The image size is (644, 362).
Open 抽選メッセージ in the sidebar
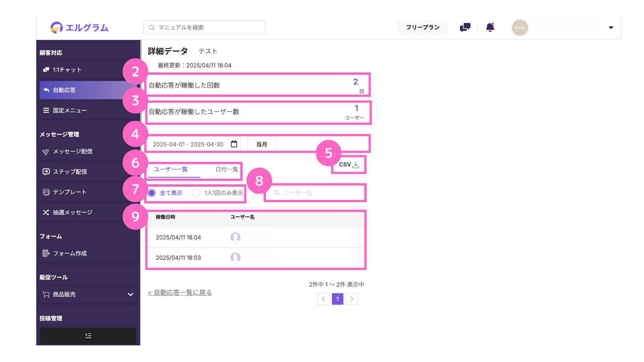click(x=88, y=213)
